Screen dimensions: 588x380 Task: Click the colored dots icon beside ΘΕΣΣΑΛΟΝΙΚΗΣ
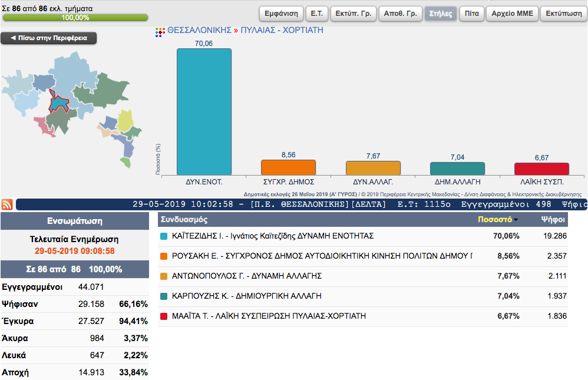[x=160, y=32]
